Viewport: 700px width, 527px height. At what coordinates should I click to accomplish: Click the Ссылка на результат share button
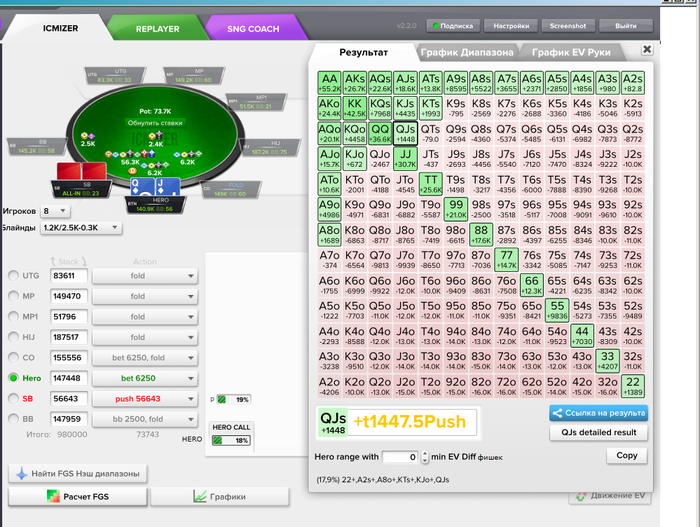598,413
